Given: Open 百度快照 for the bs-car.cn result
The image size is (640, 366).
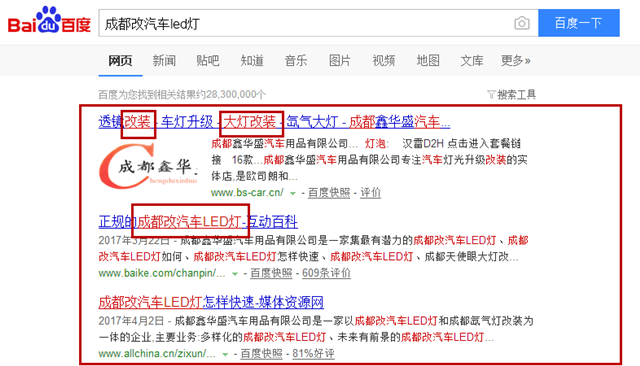Looking at the screenshot, I should (329, 192).
